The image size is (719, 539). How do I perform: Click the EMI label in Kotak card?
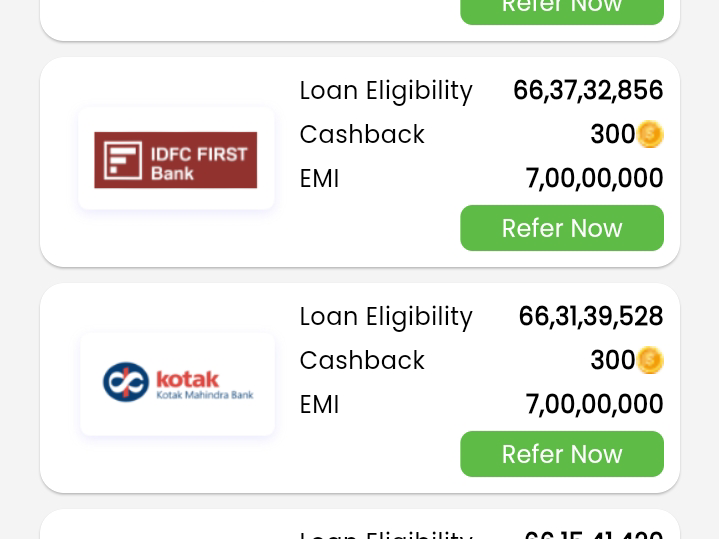click(x=319, y=405)
